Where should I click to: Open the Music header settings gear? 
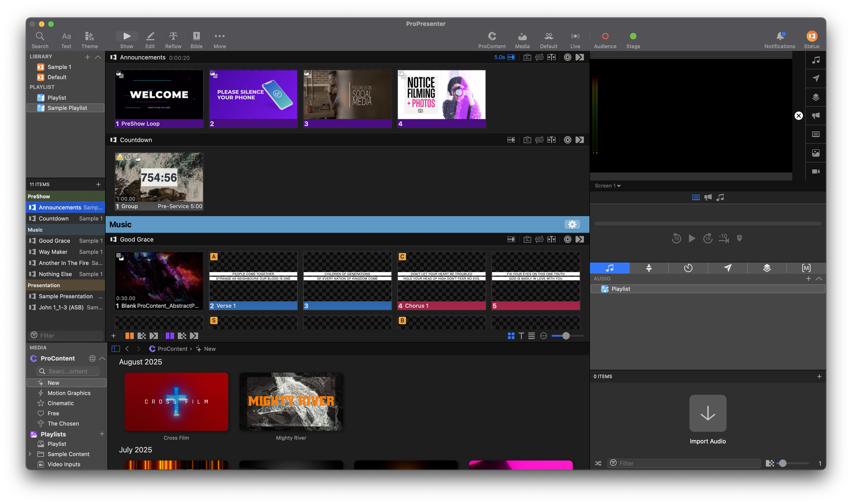(x=572, y=224)
